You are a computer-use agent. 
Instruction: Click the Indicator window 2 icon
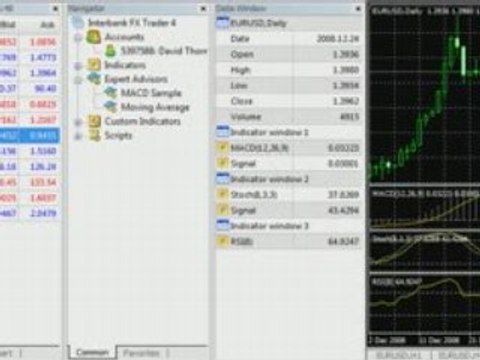click(x=222, y=179)
